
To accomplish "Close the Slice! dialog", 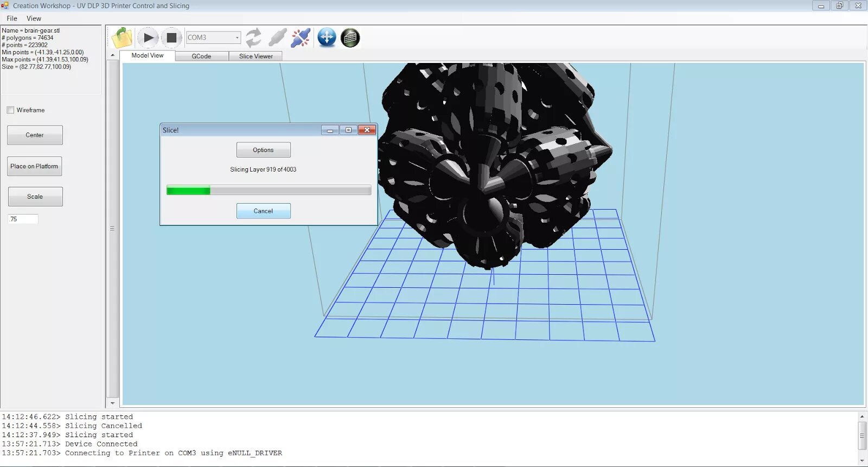I will [367, 130].
